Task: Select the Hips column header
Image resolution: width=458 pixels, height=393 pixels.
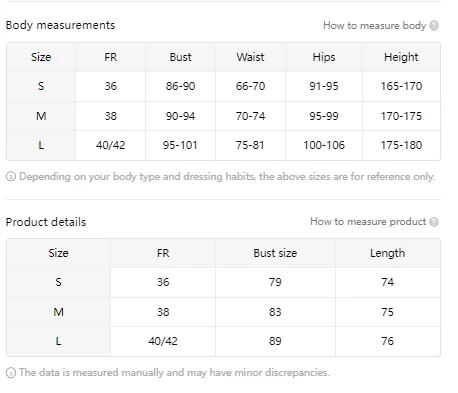Action: [x=324, y=57]
